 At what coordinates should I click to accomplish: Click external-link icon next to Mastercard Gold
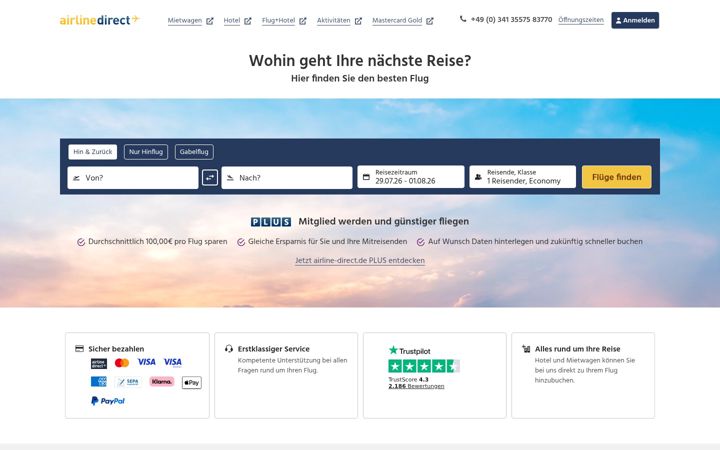[x=430, y=21]
